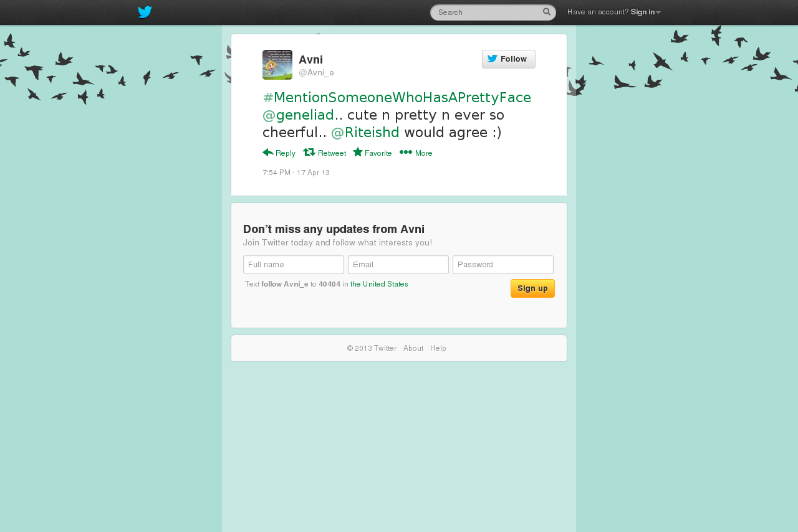
Task: Click the Password field
Action: click(x=503, y=265)
